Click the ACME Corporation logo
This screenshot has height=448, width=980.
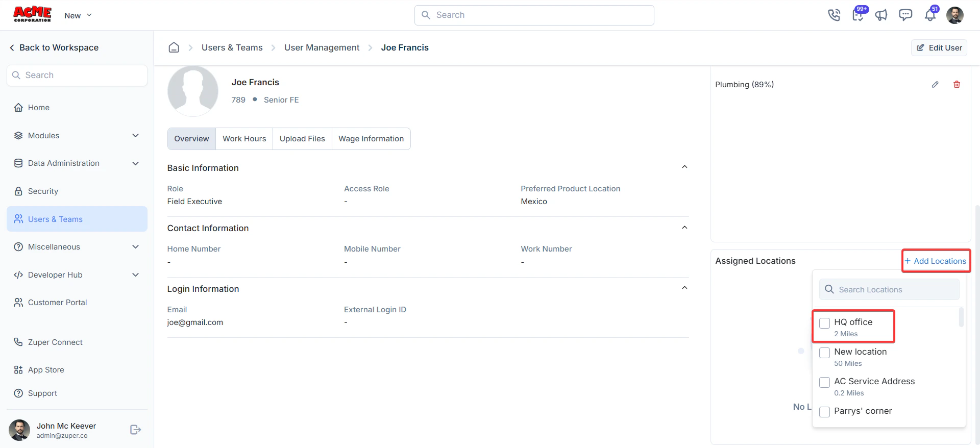pos(32,14)
